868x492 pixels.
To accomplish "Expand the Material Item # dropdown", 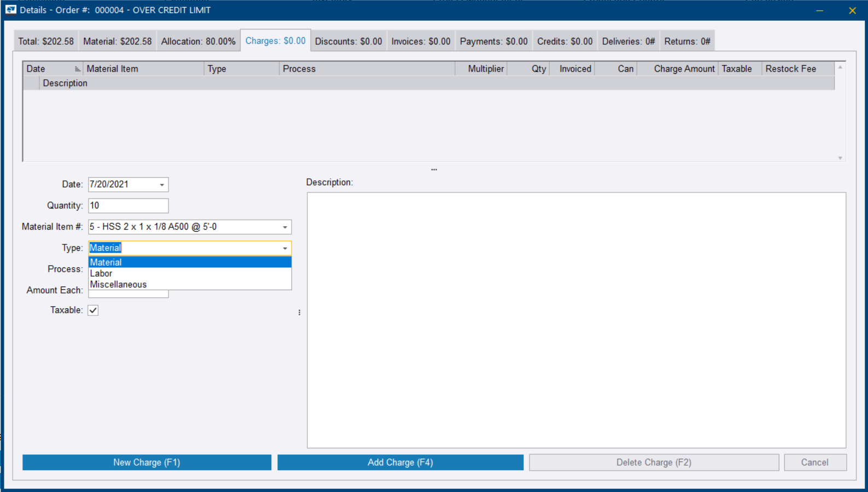I will pyautogui.click(x=285, y=227).
